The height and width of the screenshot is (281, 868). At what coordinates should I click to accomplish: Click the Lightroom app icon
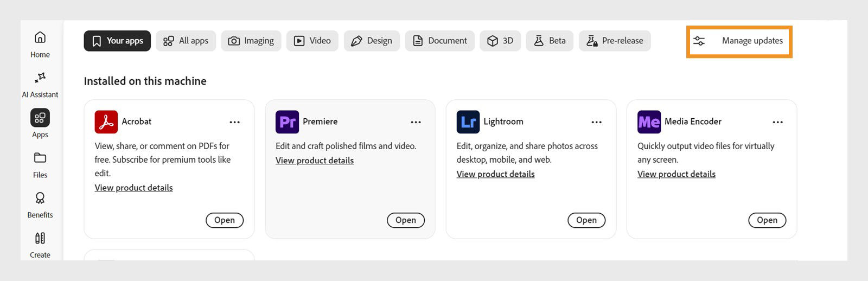pyautogui.click(x=468, y=122)
